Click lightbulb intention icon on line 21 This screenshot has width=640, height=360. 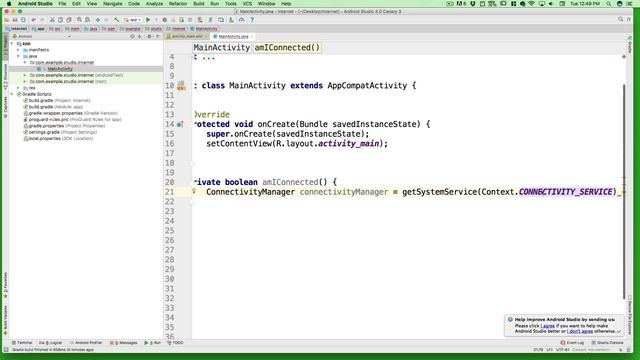(194, 191)
